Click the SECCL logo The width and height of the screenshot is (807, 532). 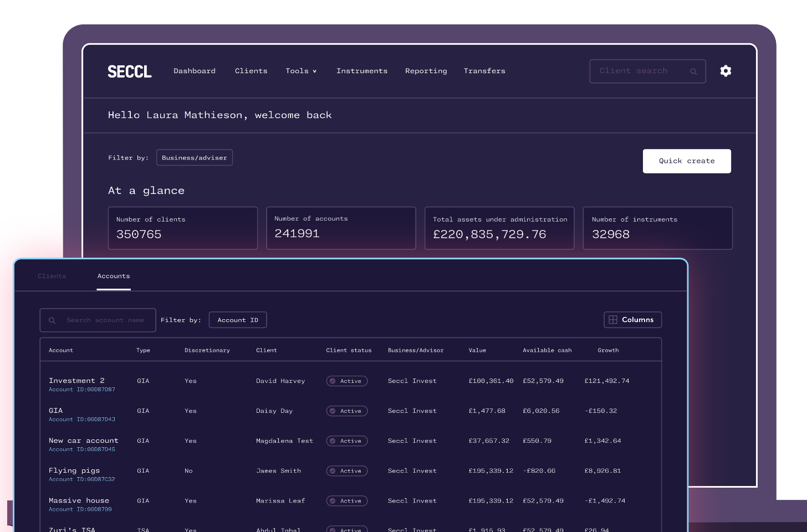(130, 71)
